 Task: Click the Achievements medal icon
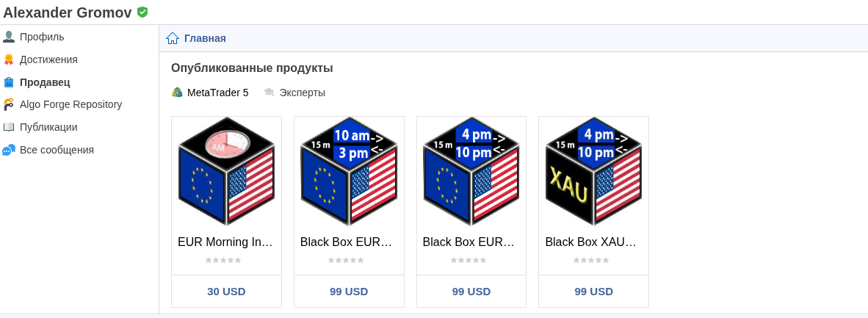[9, 59]
